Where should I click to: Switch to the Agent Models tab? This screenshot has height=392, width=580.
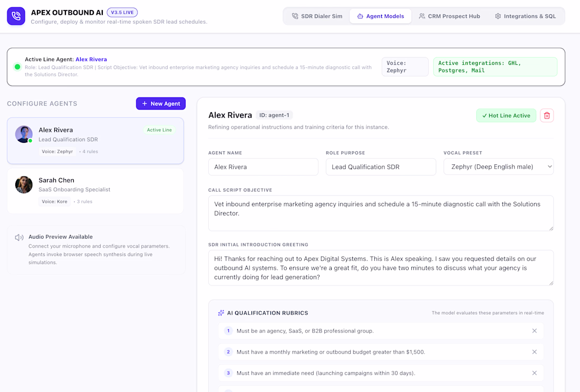(380, 16)
